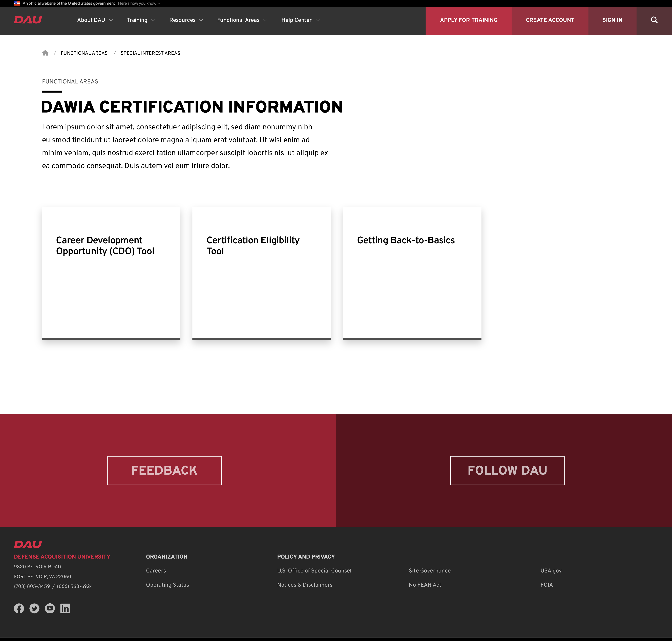This screenshot has height=641, width=672.
Task: Open the Careers footer link
Action: [x=156, y=571]
